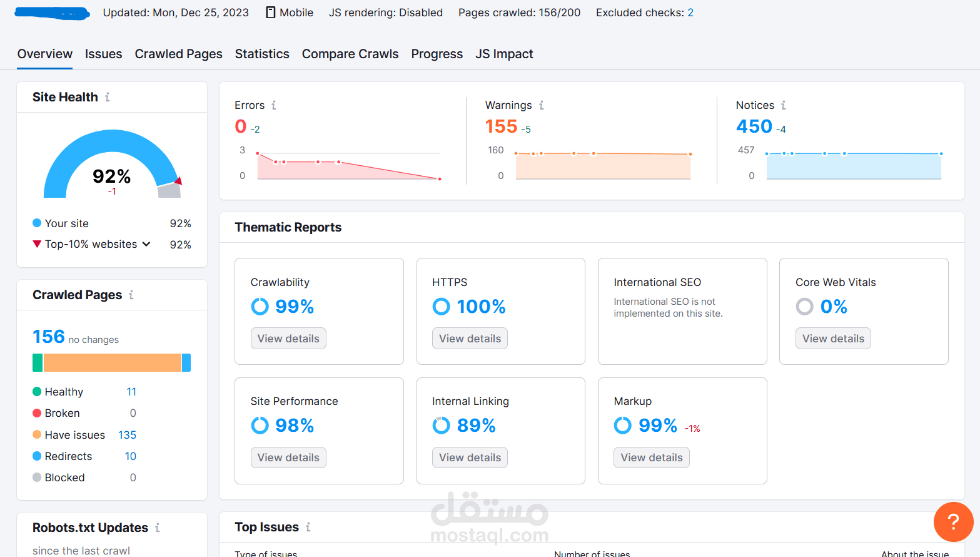Screen dimensions: 980x557
Task: Click the Crawled Pages info icon
Action: (x=131, y=295)
